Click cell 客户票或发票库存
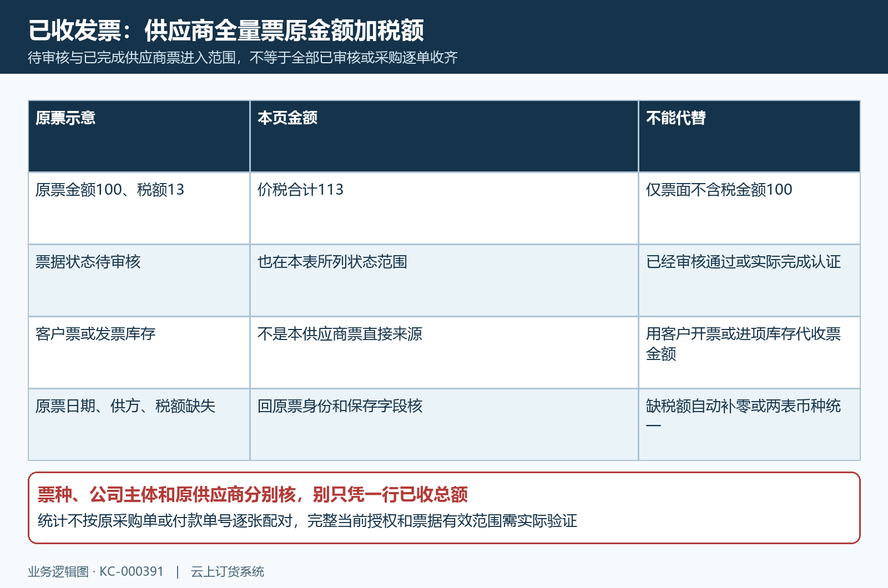 [x=139, y=353]
